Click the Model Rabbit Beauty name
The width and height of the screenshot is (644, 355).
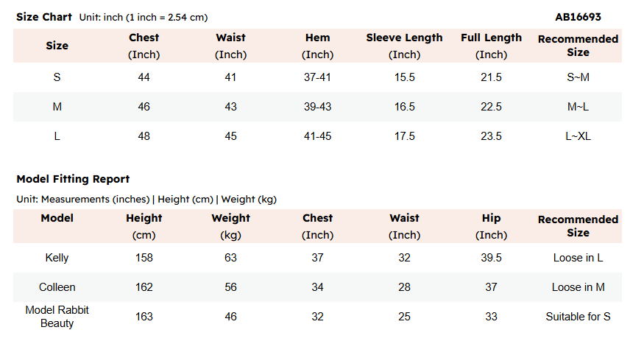[57, 317]
